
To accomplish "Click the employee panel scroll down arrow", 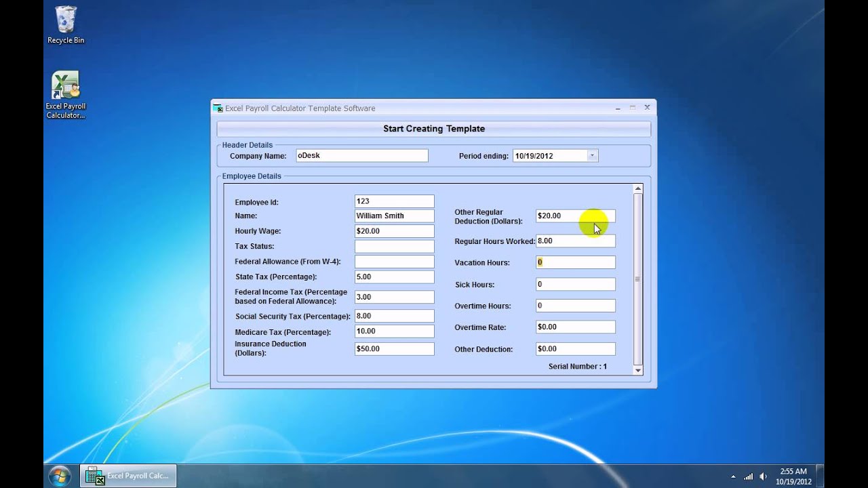I will (637, 371).
